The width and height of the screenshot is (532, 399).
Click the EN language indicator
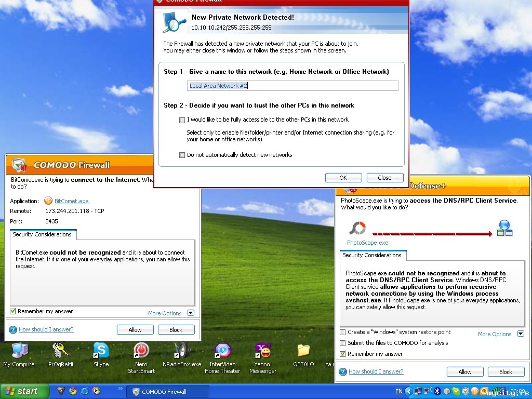399,392
